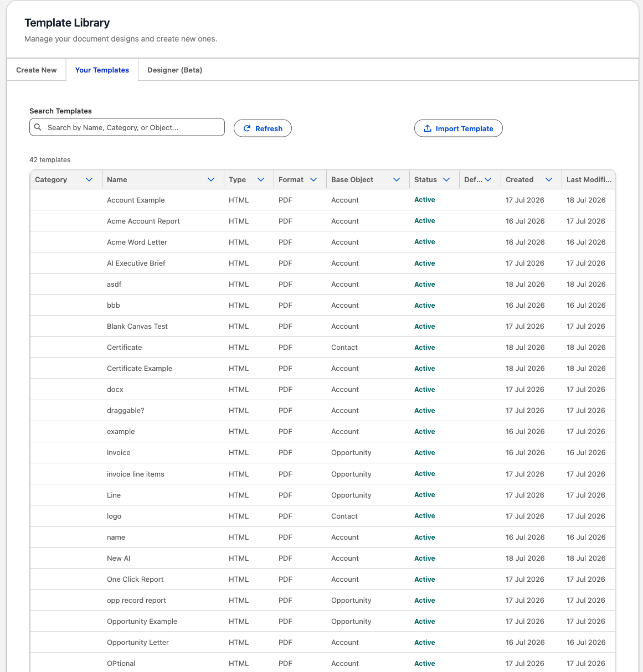The width and height of the screenshot is (643, 672).
Task: Click HTML type in Line row
Action: point(239,495)
